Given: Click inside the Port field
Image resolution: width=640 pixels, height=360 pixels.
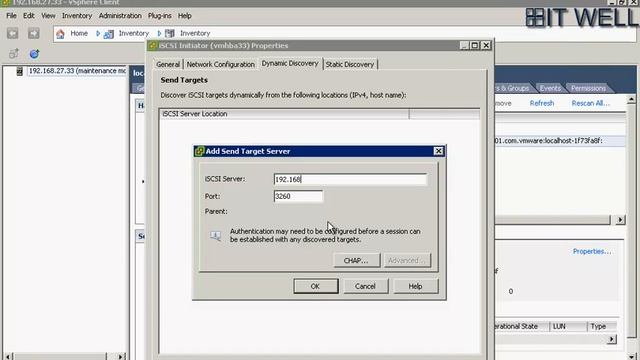Looking at the screenshot, I should click(298, 196).
